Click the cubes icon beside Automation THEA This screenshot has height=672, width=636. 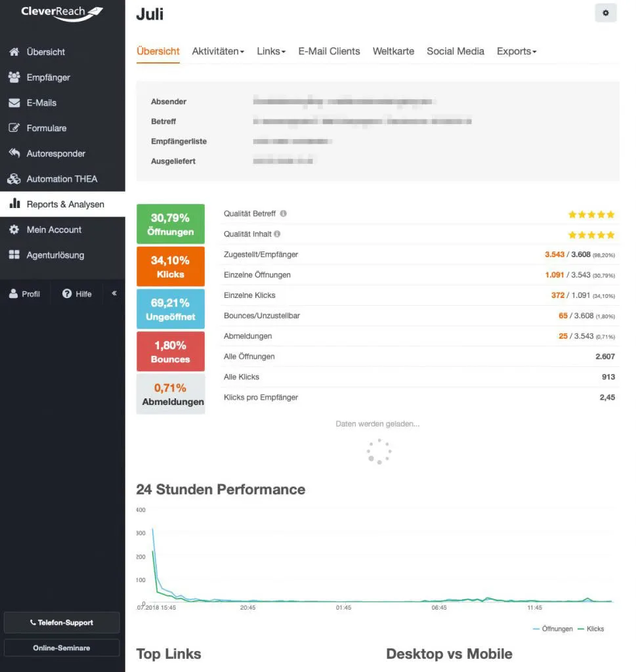14,178
